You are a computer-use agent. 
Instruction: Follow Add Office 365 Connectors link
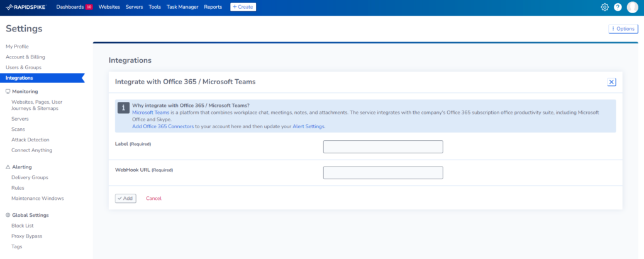pyautogui.click(x=163, y=126)
